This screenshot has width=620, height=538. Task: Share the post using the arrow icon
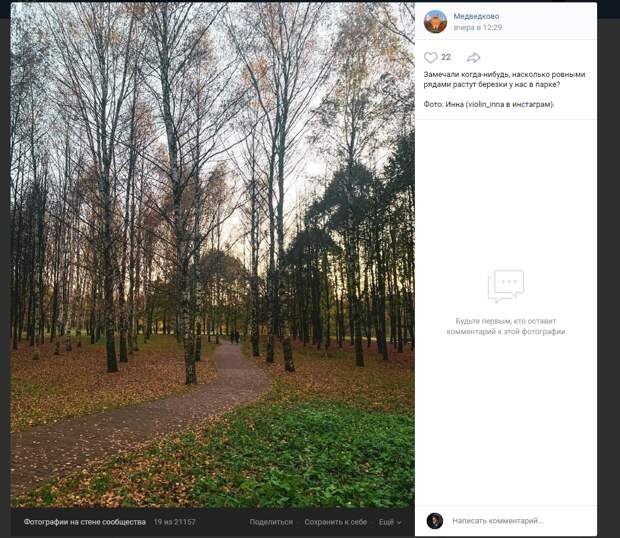(x=473, y=58)
